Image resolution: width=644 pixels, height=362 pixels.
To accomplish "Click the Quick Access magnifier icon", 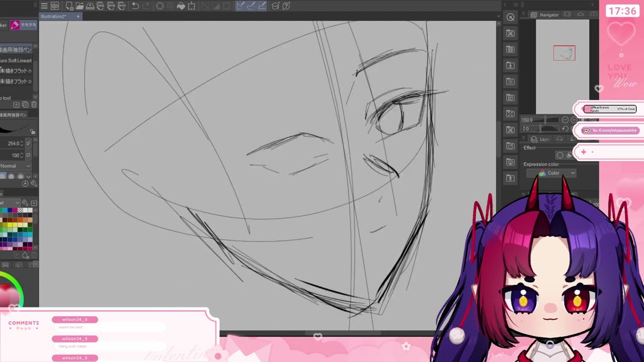I will click(511, 17).
